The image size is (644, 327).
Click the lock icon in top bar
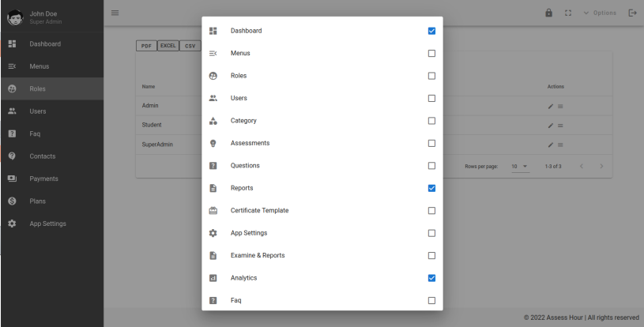(x=549, y=13)
